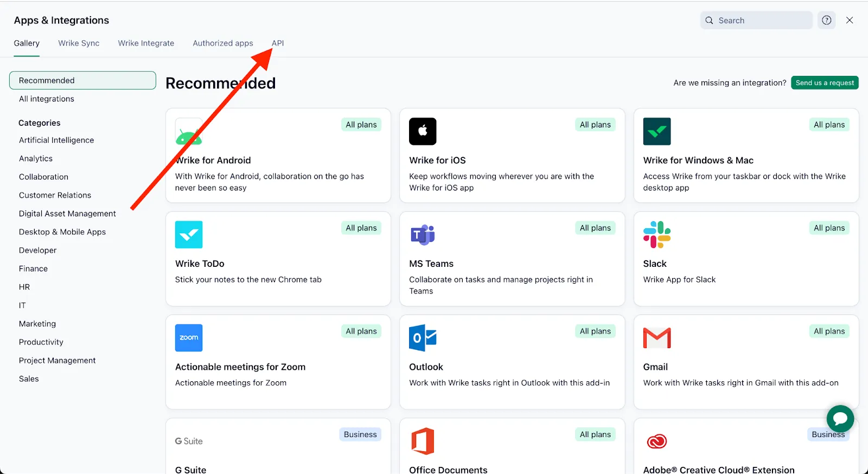Switch to the Wrike Sync tab
Screen dimensions: 868x474
tap(79, 43)
